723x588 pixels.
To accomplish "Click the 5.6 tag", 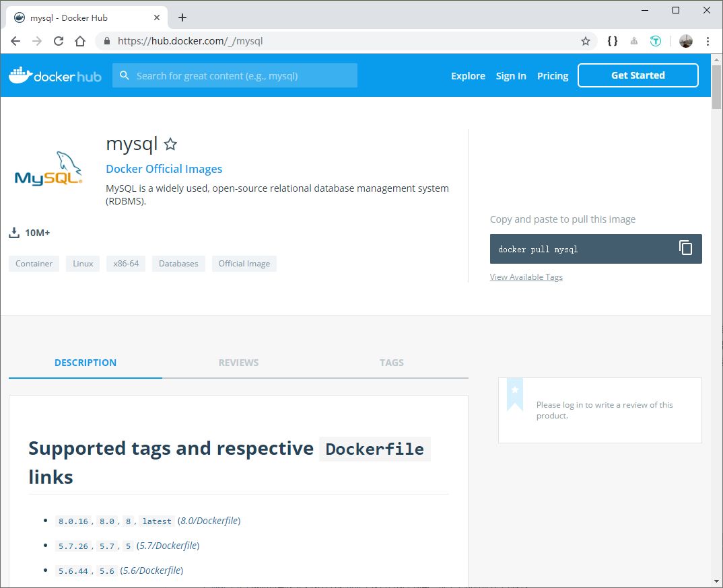I will pyautogui.click(x=107, y=571).
